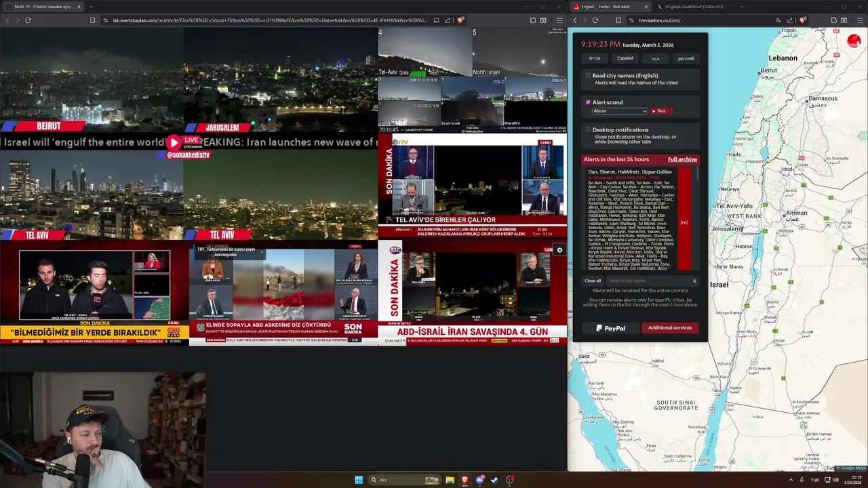Open Windows taskbar search box
The width and height of the screenshot is (868, 488).
(404, 480)
